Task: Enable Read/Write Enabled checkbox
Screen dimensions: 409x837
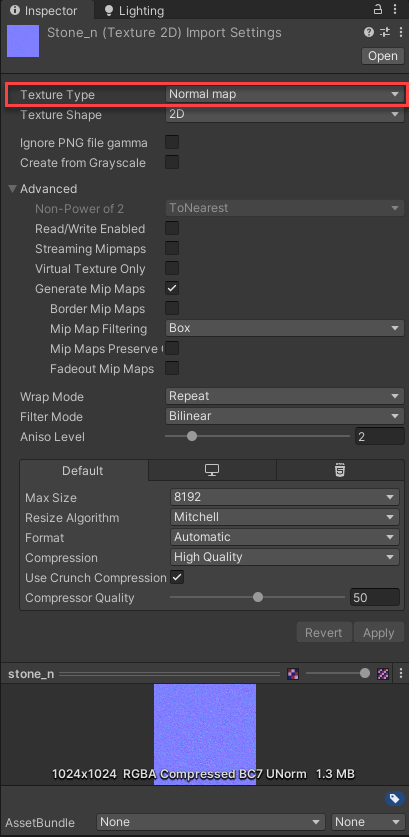Action: click(172, 228)
